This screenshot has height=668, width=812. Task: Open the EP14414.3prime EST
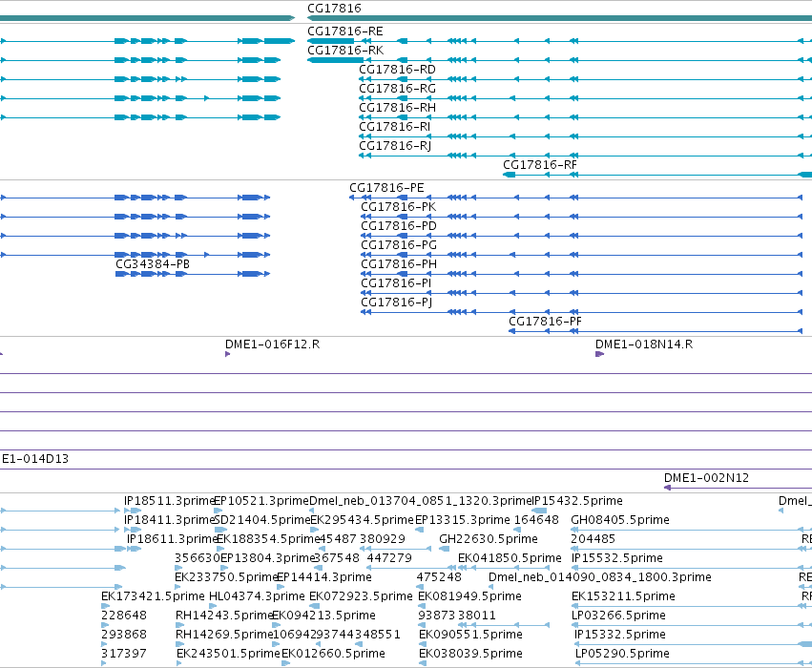coord(324,577)
